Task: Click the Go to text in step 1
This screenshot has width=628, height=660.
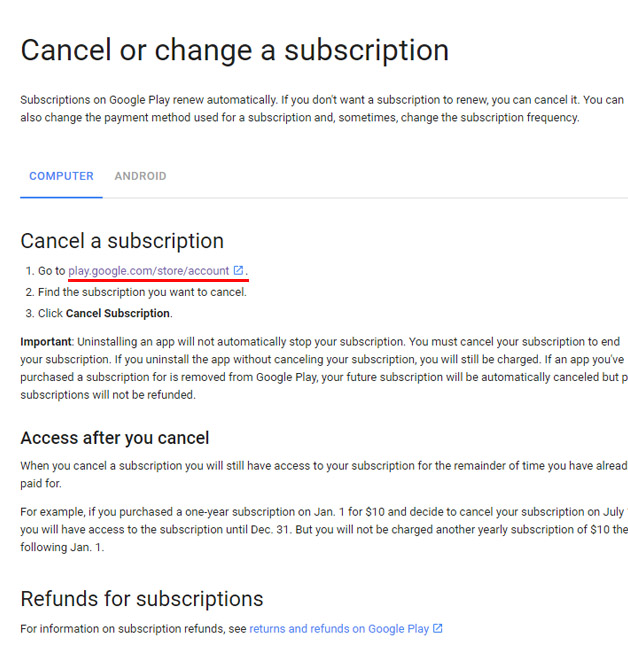Action: 52,271
